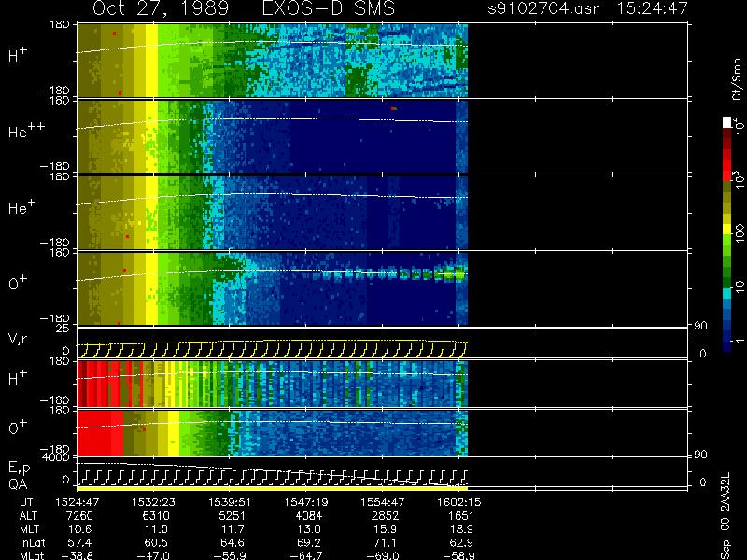Click the UT value "1547:19"
This screenshot has width=747, height=560.
point(306,502)
